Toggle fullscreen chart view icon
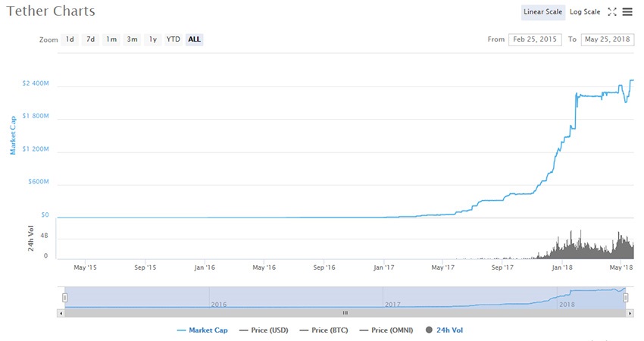The image size is (644, 341). point(612,12)
